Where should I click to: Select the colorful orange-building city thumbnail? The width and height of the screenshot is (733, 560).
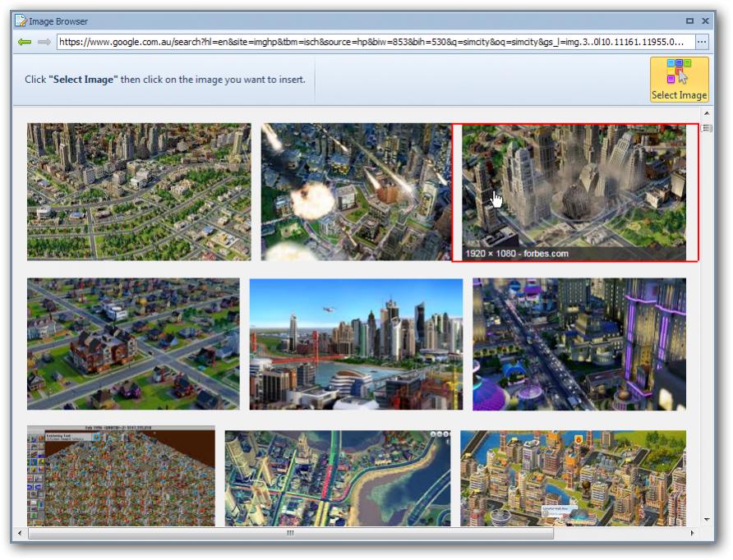click(x=573, y=478)
